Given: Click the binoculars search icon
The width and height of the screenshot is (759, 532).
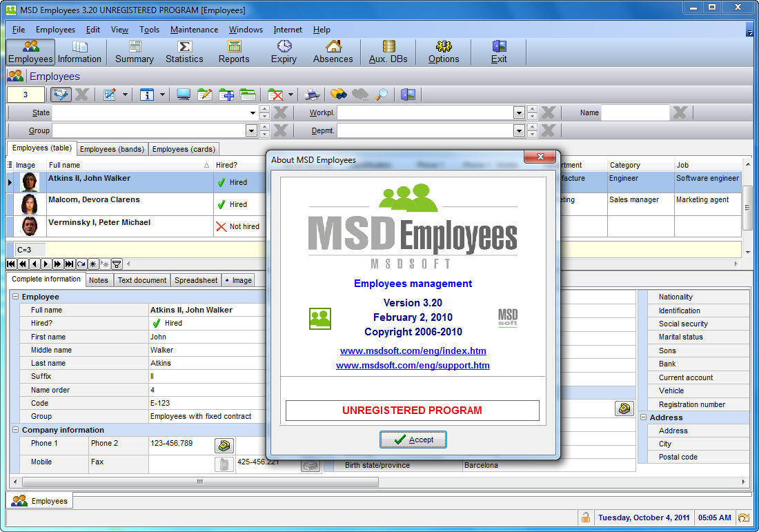Looking at the screenshot, I should (x=338, y=95).
